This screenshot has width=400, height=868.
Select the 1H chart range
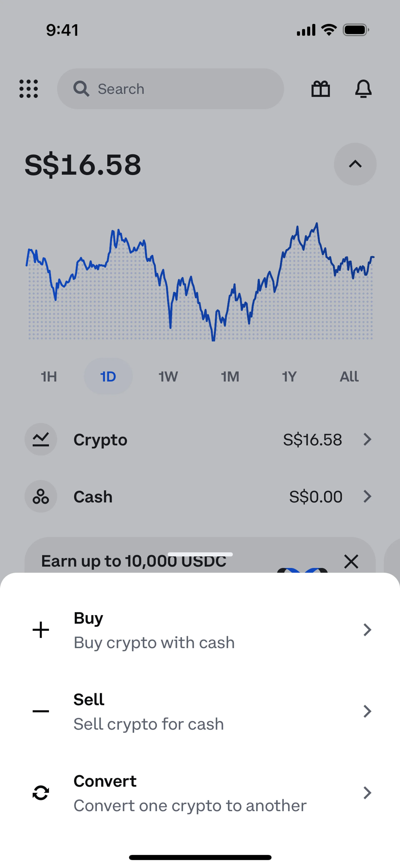(49, 376)
